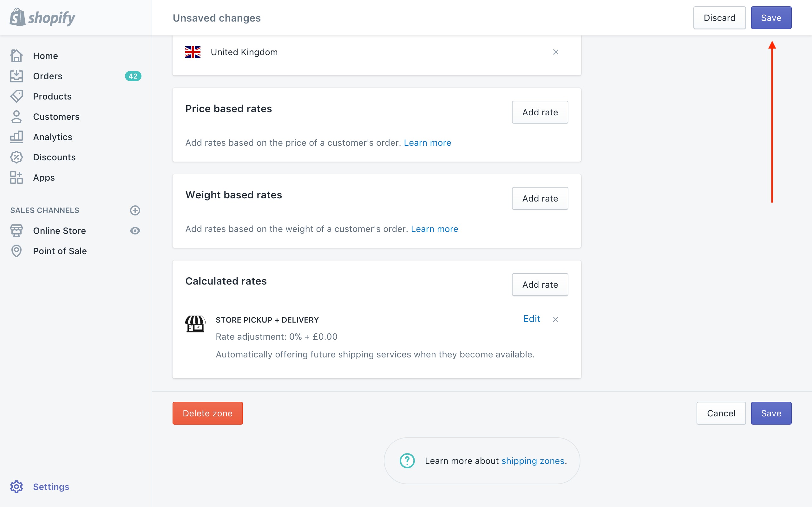Edit the Store Pickup + Delivery rate
The height and width of the screenshot is (507, 812).
532,318
